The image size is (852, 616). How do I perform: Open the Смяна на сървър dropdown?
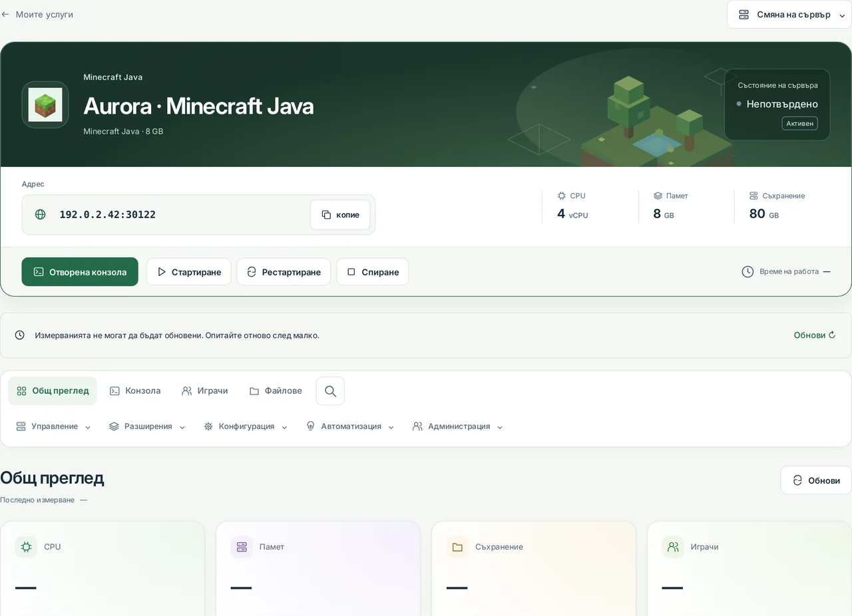[x=789, y=15]
